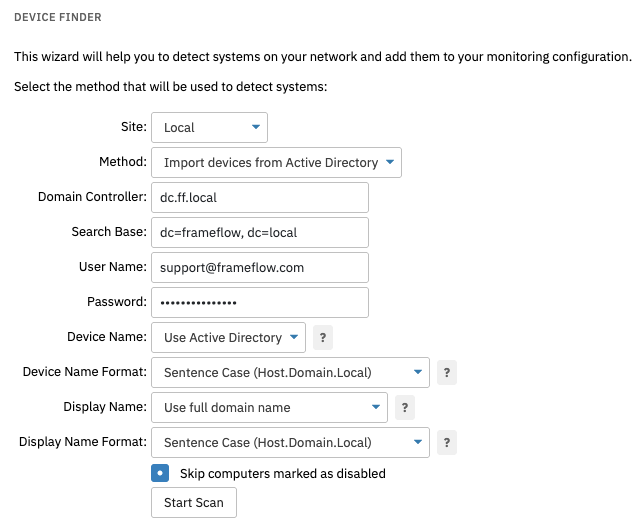Click the Device Name dropdown arrow

tap(294, 337)
